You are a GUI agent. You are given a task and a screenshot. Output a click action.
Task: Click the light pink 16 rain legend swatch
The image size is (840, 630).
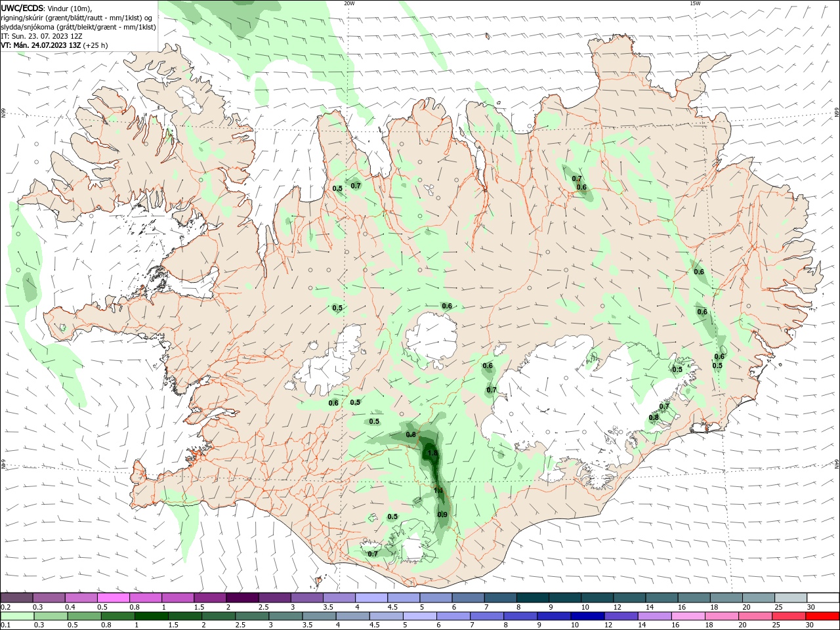(x=689, y=616)
